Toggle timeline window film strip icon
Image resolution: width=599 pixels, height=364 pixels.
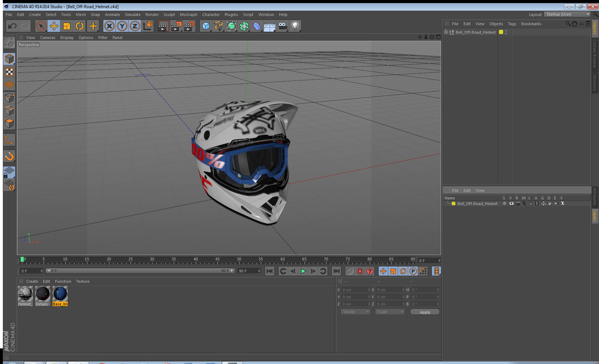coord(436,271)
